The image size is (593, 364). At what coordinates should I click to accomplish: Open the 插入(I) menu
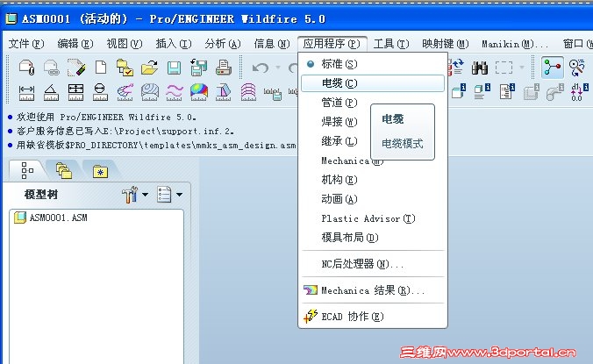pos(174,44)
